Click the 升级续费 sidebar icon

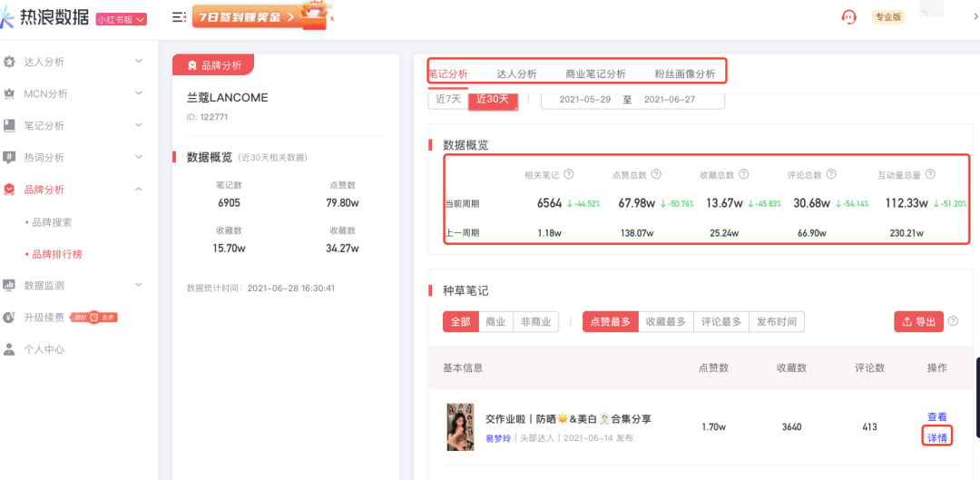9,317
